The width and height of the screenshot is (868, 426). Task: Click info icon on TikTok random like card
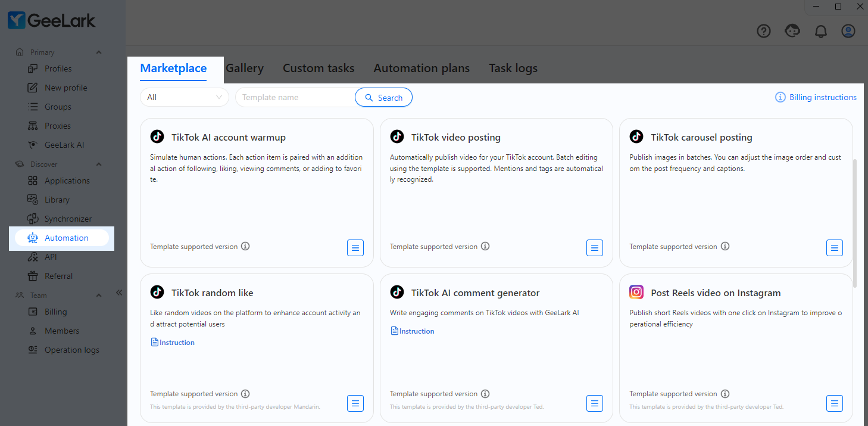[245, 393]
